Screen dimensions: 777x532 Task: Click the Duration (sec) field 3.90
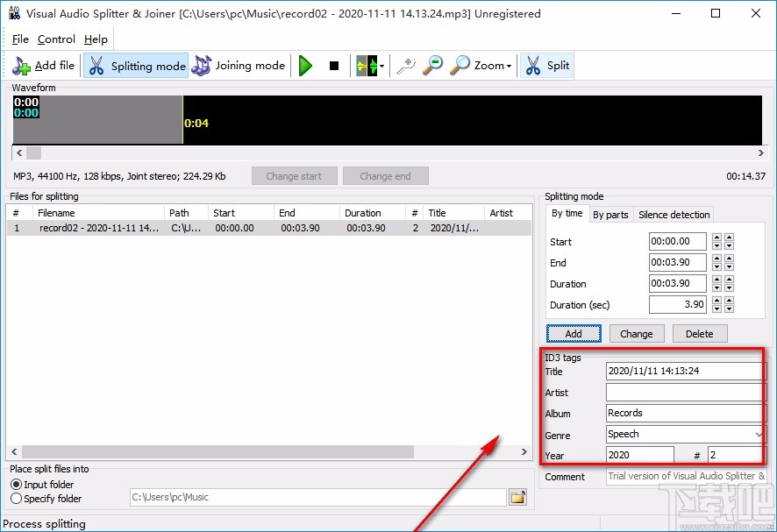(677, 305)
